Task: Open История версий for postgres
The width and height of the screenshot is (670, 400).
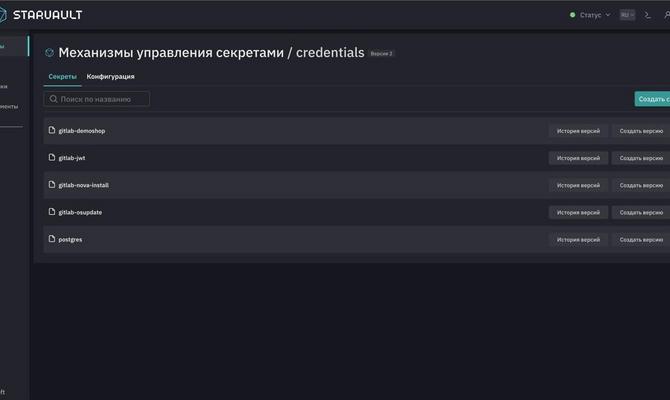Action: click(x=578, y=239)
